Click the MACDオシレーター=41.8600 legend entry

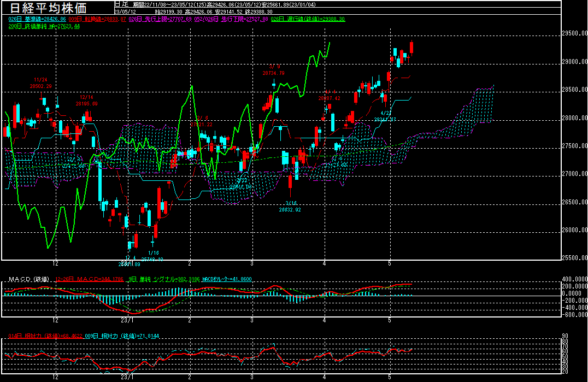pos(227,279)
